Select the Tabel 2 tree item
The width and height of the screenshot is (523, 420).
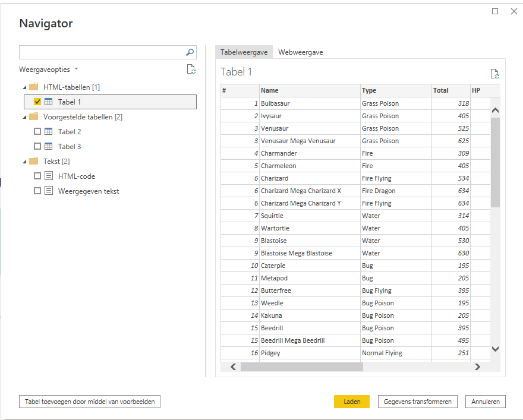(70, 131)
